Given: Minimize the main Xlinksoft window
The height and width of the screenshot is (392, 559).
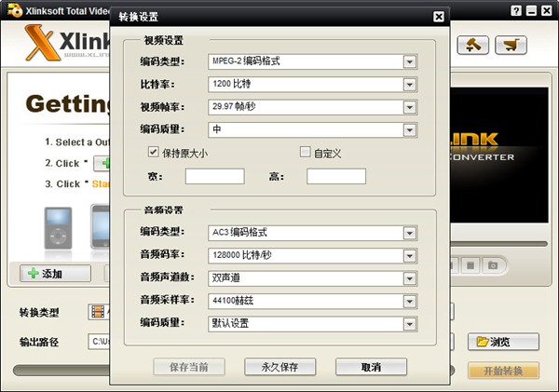Looking at the screenshot, I should pos(531,10).
